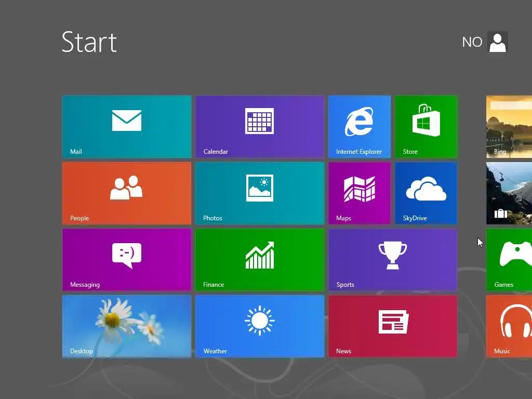
Task: Open the Music tile
Action: click(509, 326)
